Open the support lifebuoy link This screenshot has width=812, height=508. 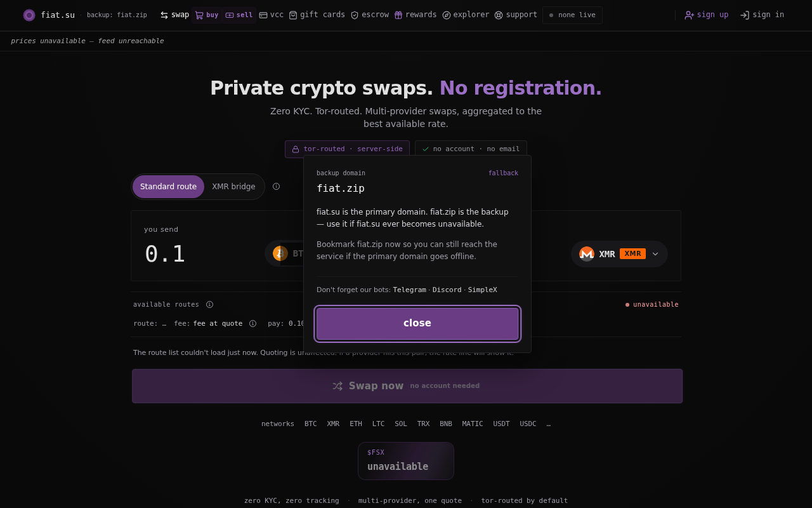click(516, 15)
